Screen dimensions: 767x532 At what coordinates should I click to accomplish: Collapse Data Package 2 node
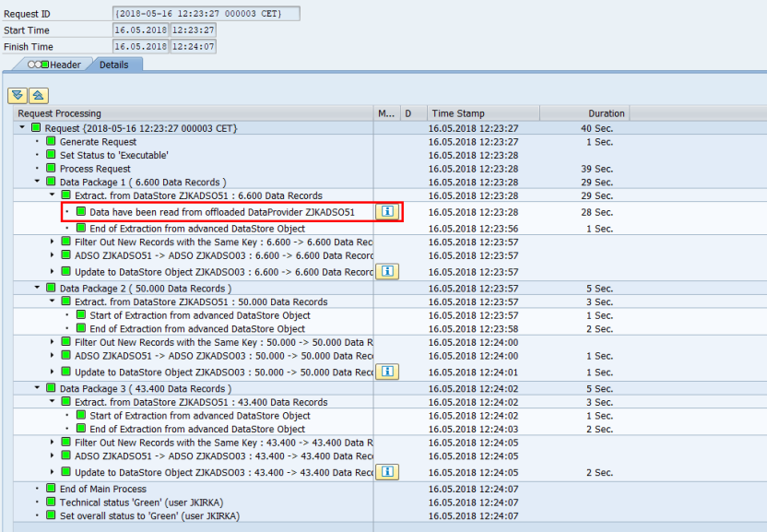[x=37, y=288]
